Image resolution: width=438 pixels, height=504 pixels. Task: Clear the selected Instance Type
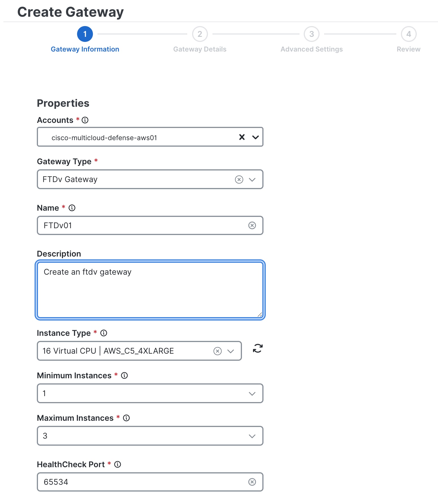point(217,351)
